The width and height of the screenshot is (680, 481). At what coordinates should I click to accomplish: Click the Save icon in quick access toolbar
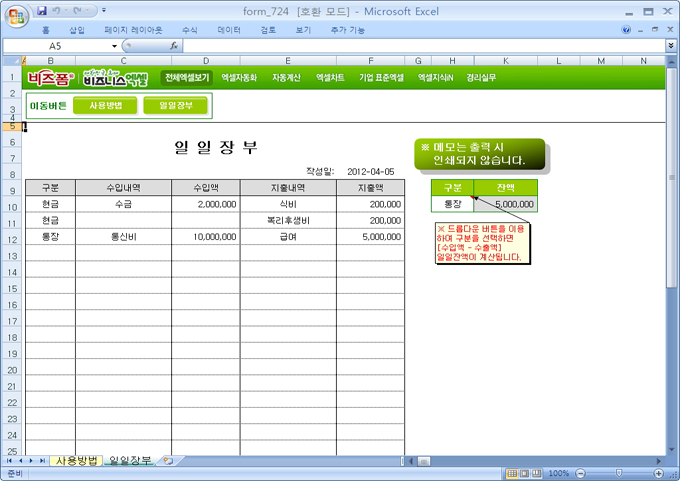coord(42,10)
